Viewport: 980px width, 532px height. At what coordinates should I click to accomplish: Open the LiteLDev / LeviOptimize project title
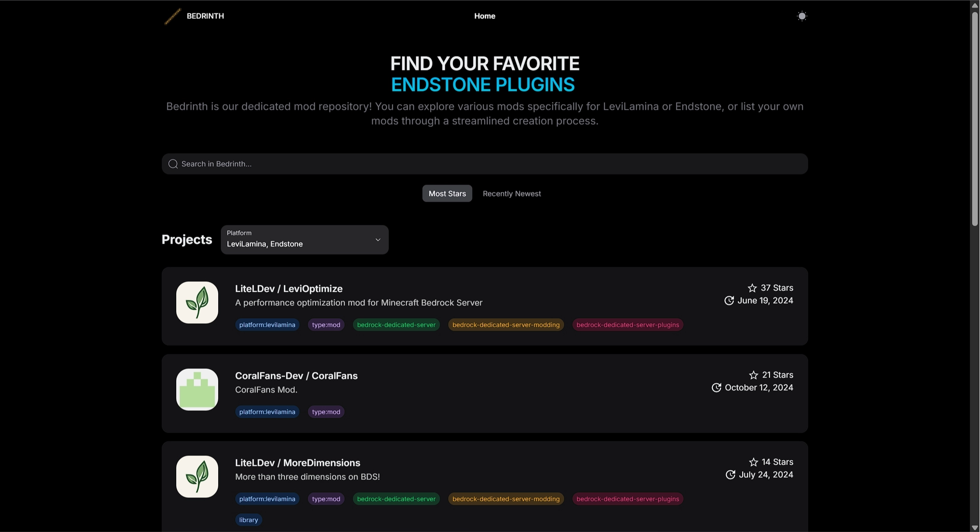pyautogui.click(x=289, y=289)
